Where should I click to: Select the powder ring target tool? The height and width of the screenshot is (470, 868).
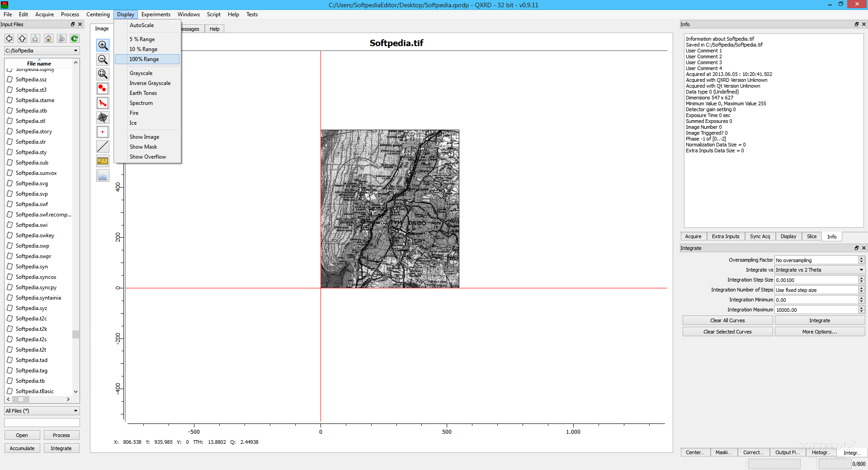click(103, 117)
